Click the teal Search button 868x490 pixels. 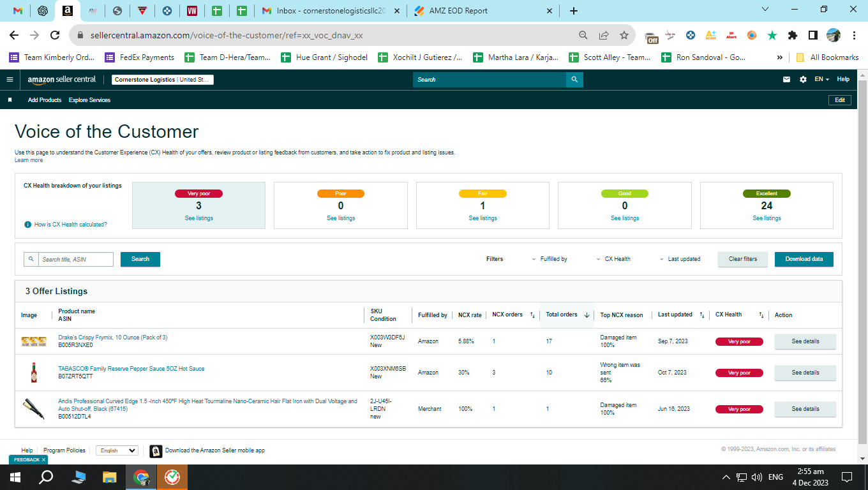coord(140,259)
